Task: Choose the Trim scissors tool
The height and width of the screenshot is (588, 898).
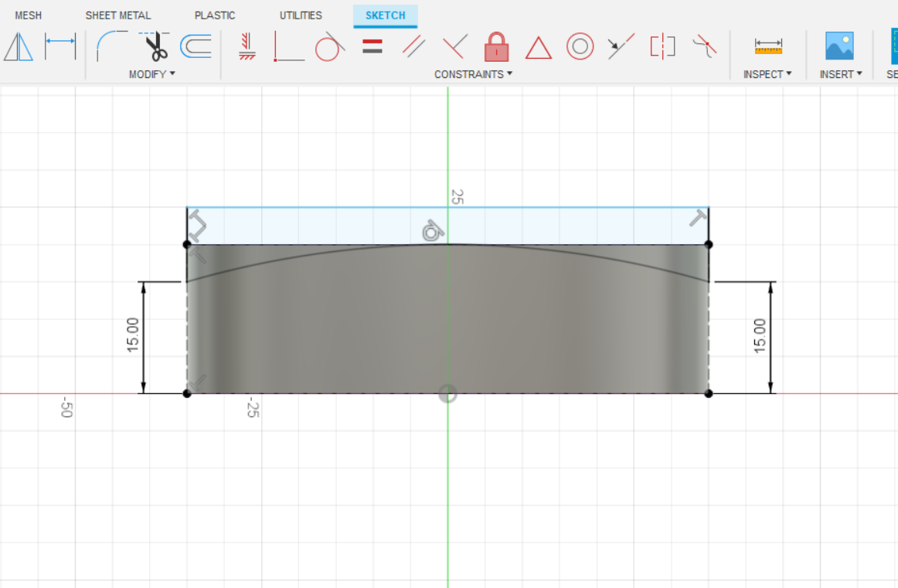Action: pos(155,46)
